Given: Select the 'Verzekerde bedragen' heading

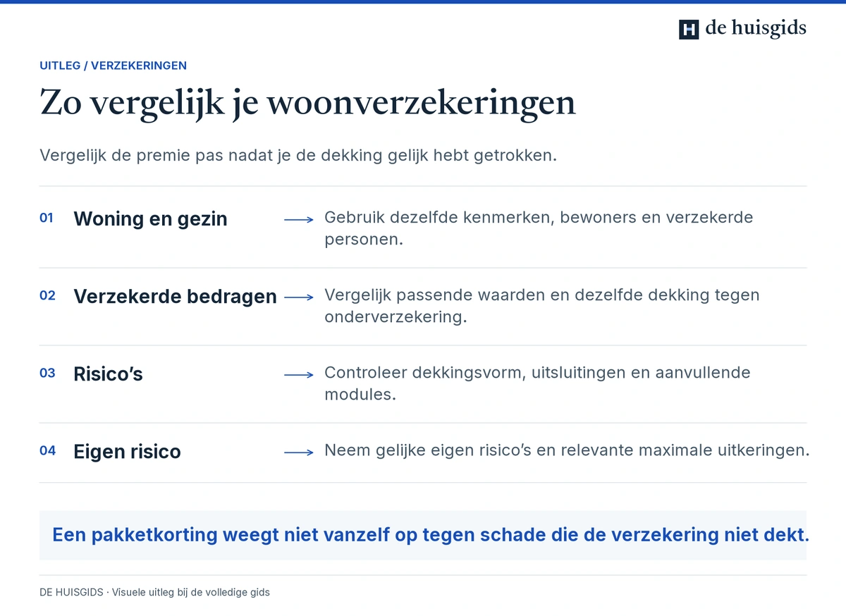Looking at the screenshot, I should tap(175, 297).
